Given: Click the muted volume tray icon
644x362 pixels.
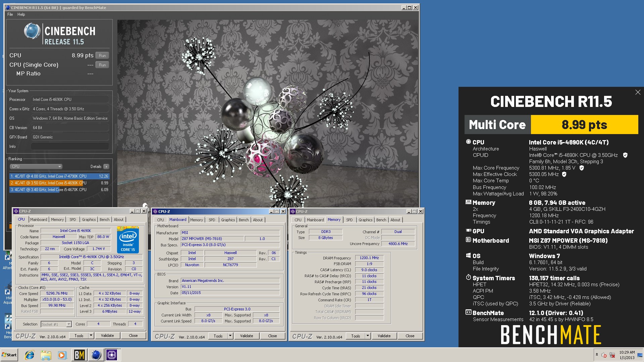Looking at the screenshot, I should click(604, 355).
